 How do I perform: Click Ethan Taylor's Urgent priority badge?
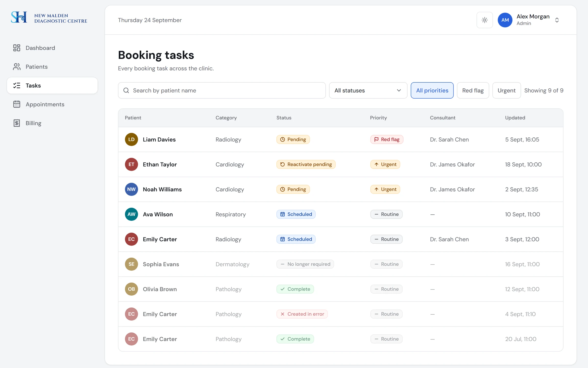pos(385,164)
